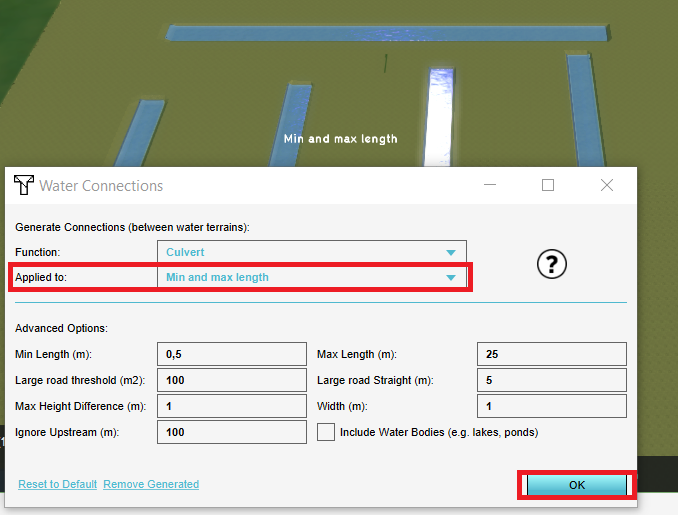Screen dimensions: 678x515
Task: Click the long horizontal water channel
Action: coord(388,33)
